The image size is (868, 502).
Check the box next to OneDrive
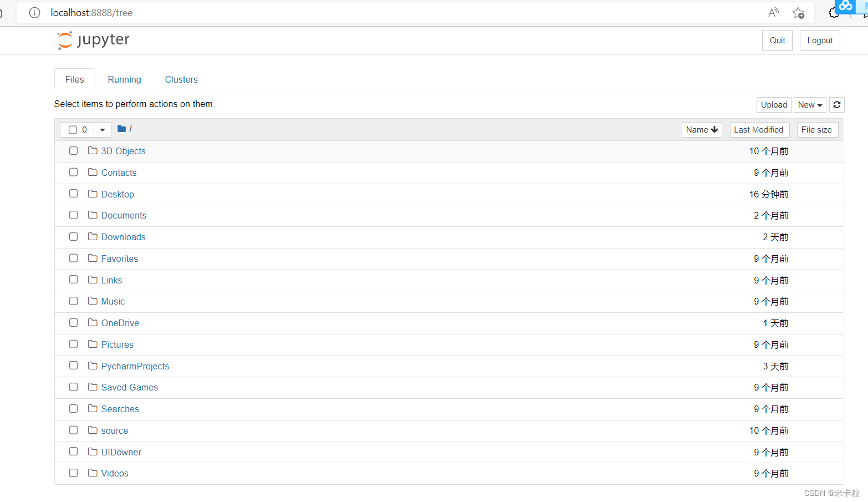click(73, 322)
